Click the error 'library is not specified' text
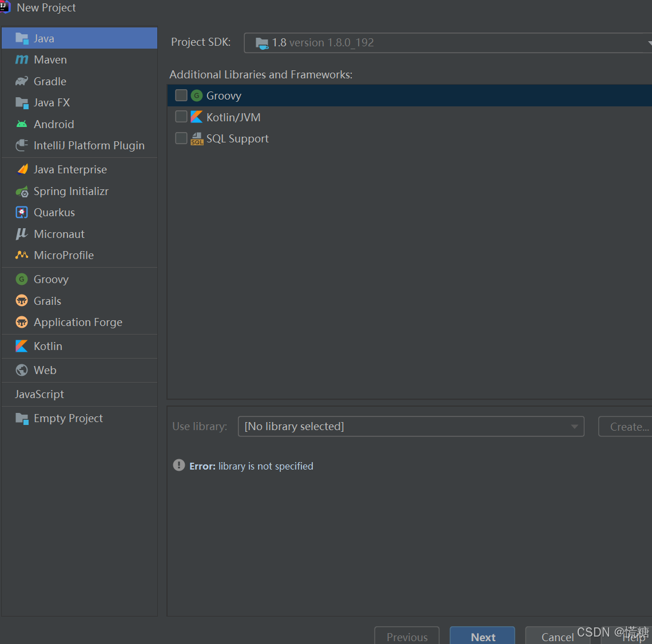 [x=266, y=467]
